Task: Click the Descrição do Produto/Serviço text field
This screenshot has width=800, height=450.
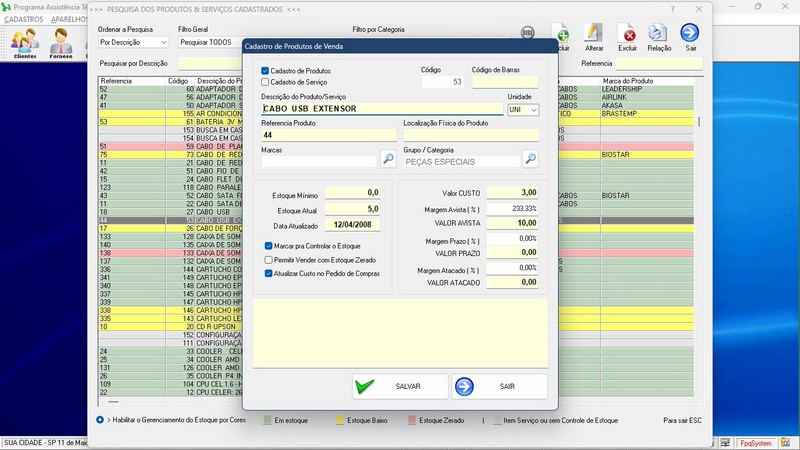Action: pyautogui.click(x=380, y=108)
